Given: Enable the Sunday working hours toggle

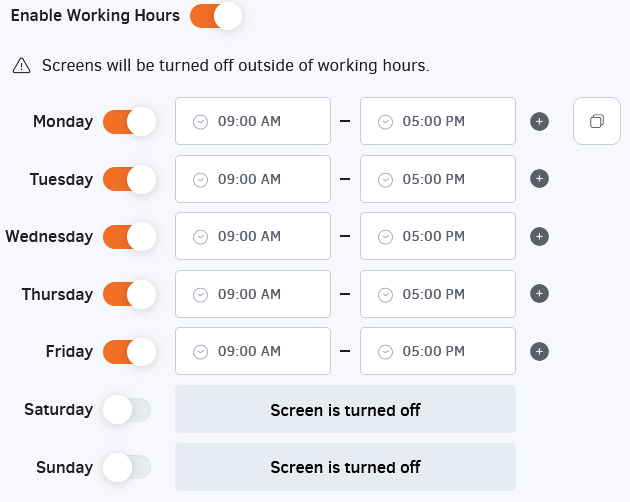Looking at the screenshot, I should [127, 467].
